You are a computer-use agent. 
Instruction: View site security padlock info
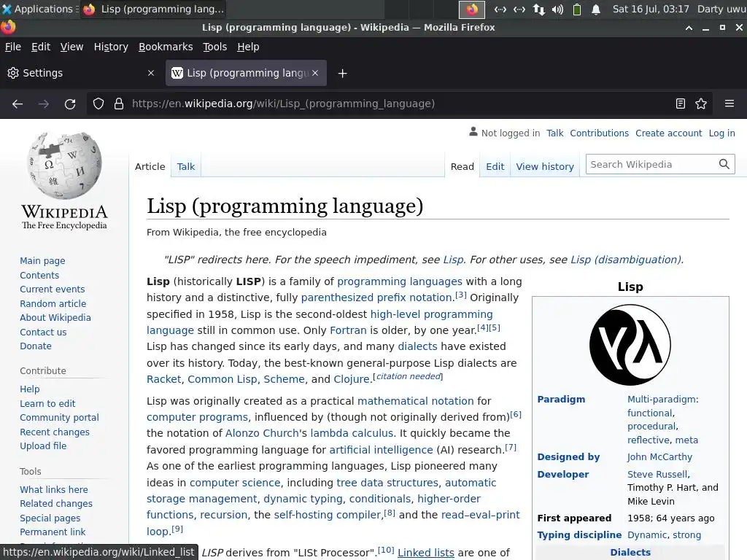tap(119, 104)
